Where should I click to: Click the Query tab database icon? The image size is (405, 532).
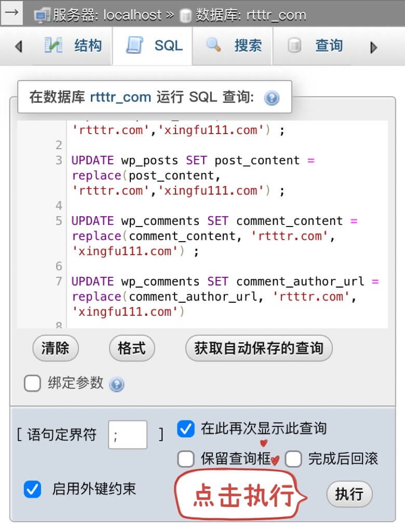[294, 46]
